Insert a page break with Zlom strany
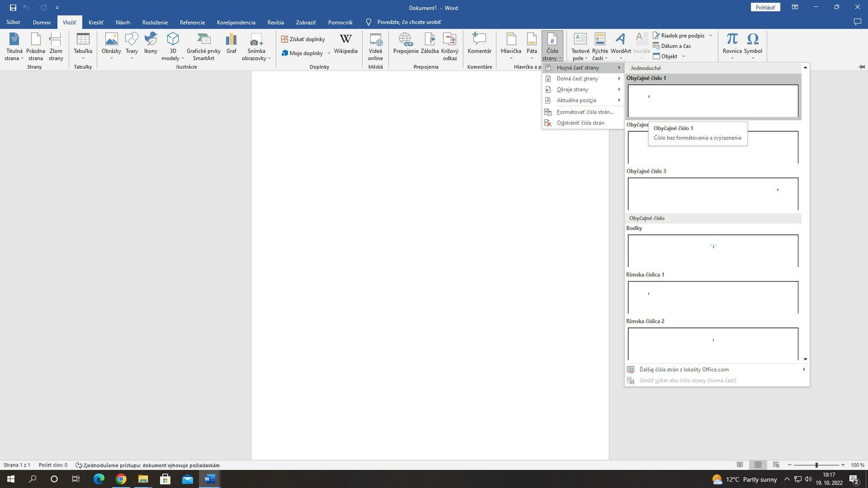Viewport: 868px width, 488px height. coord(56,47)
